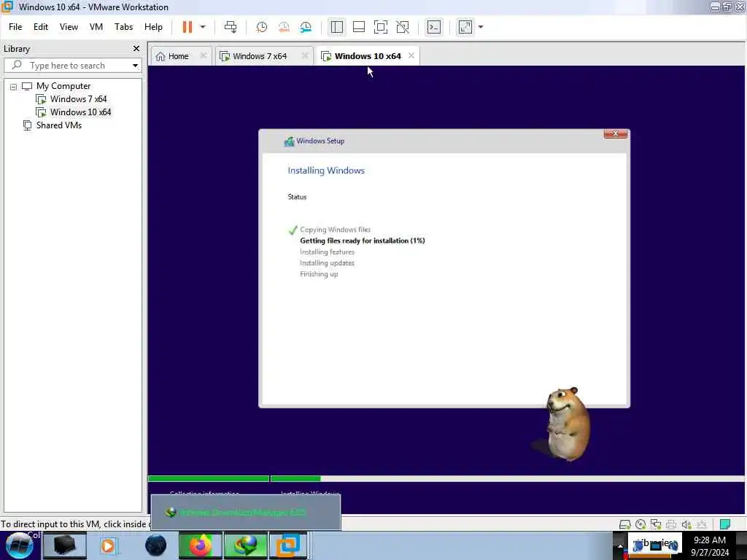Open the File menu
Viewport: 747px width, 560px height.
[x=15, y=27]
